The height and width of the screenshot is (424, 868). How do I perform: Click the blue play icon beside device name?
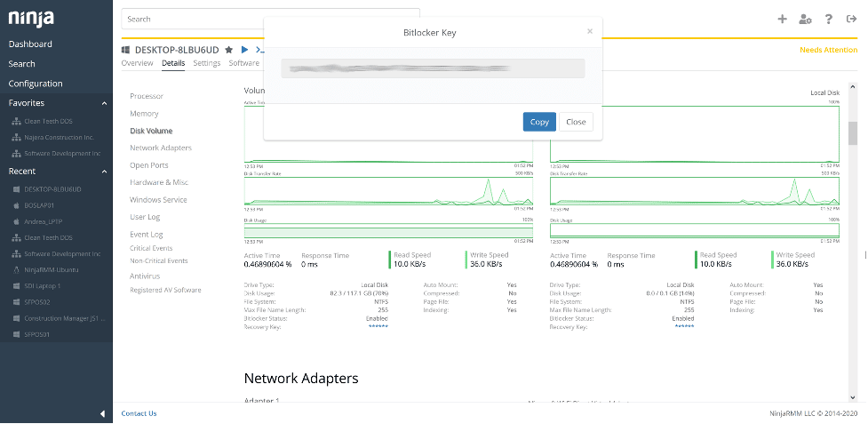click(244, 50)
